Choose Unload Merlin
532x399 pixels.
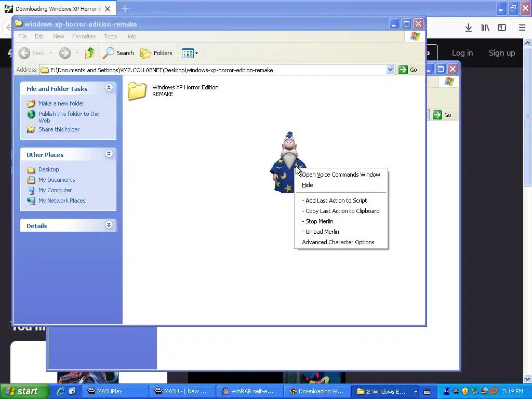pyautogui.click(x=341, y=232)
